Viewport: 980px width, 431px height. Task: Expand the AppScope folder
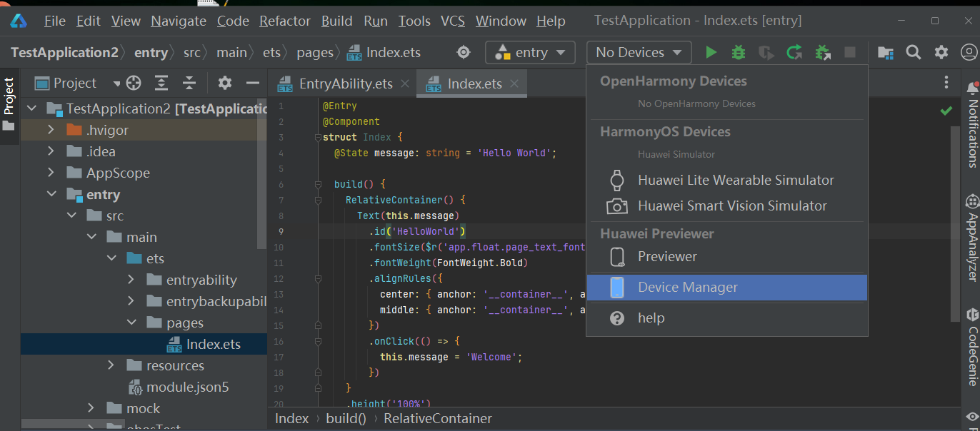pyautogui.click(x=51, y=173)
